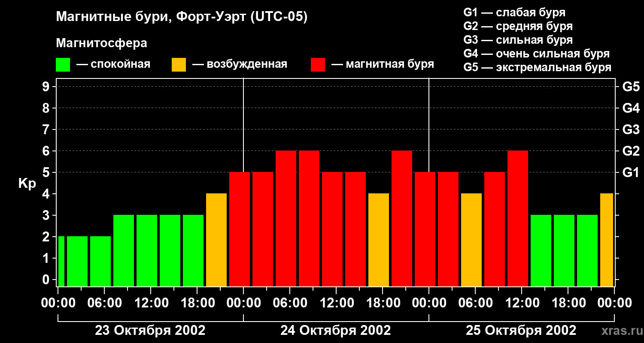Click the right-axis 'G5' label

coord(631,87)
